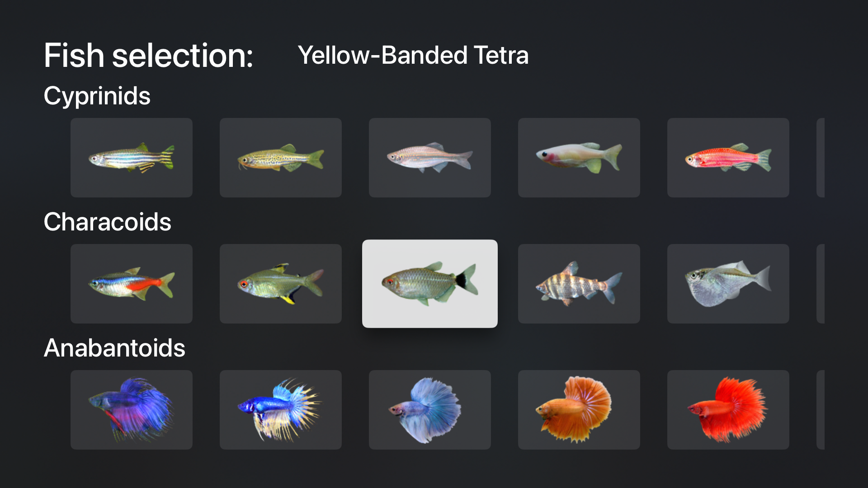Pick the blue betta with yellow-tipped fins

pyautogui.click(x=281, y=410)
